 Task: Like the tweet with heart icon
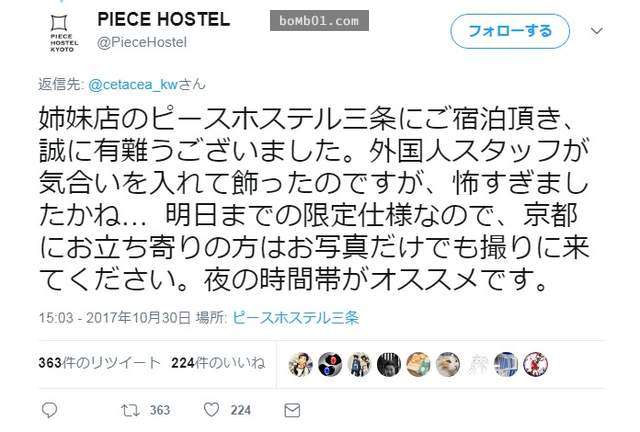point(211,410)
